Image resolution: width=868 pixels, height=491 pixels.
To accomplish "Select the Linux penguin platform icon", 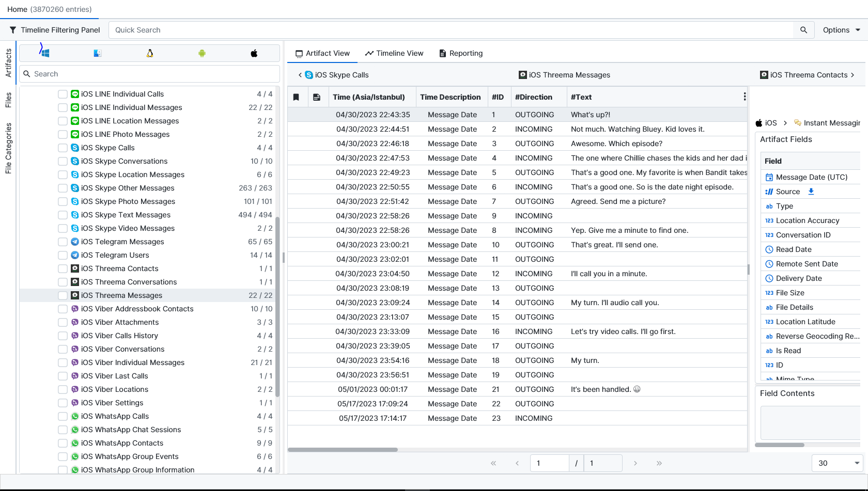I will [150, 53].
